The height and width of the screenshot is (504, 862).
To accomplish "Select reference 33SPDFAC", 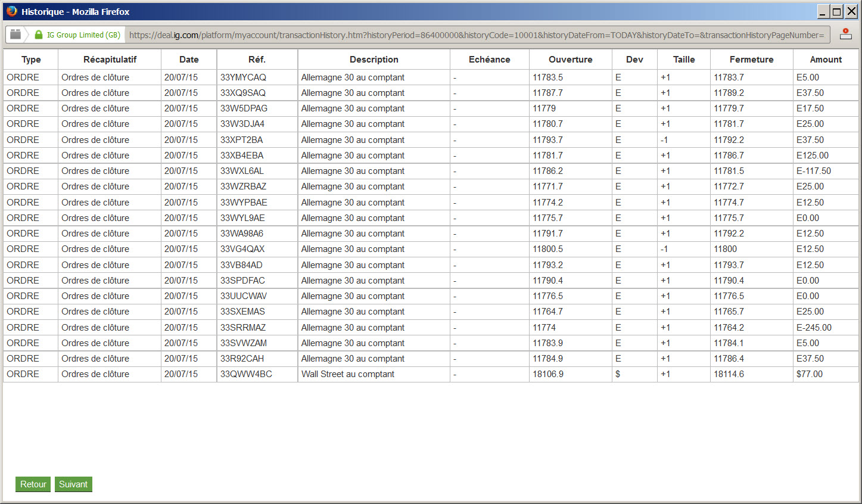I will coord(242,281).
